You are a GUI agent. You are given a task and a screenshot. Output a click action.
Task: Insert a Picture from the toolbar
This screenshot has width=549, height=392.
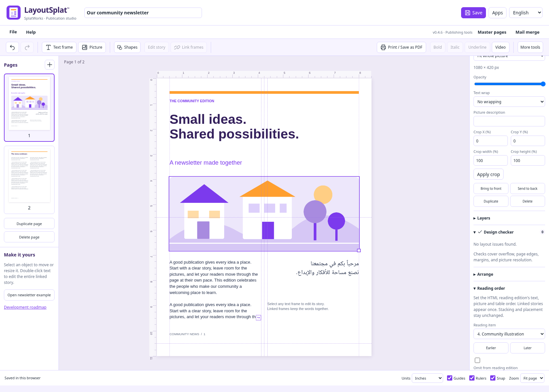[x=92, y=47]
